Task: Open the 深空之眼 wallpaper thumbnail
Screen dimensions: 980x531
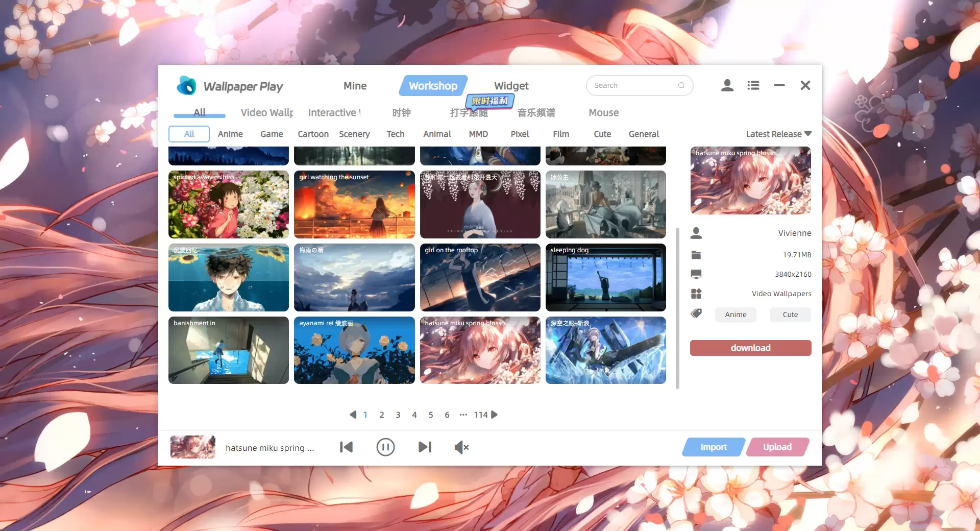Action: (606, 350)
